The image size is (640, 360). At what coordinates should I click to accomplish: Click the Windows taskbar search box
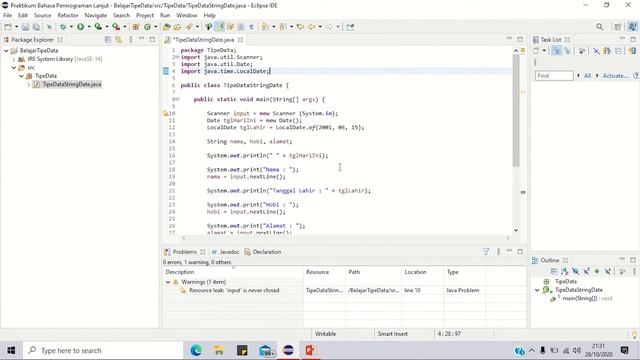[103, 351]
